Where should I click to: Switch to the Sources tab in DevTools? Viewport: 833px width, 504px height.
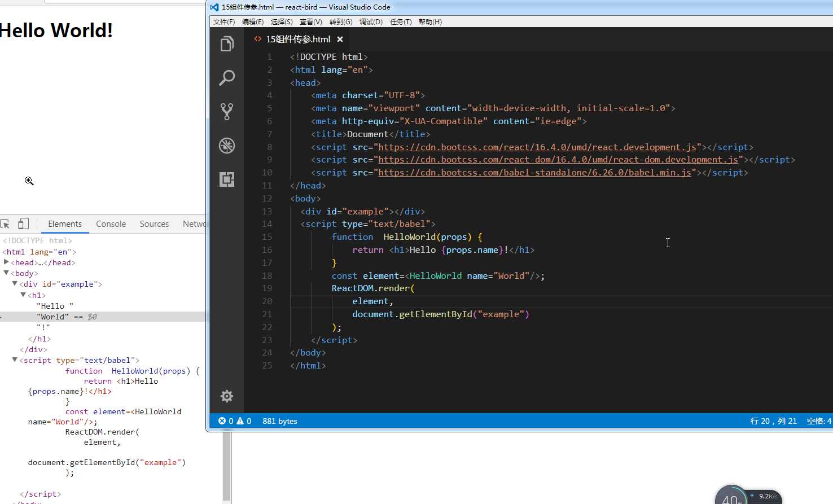[x=154, y=224]
